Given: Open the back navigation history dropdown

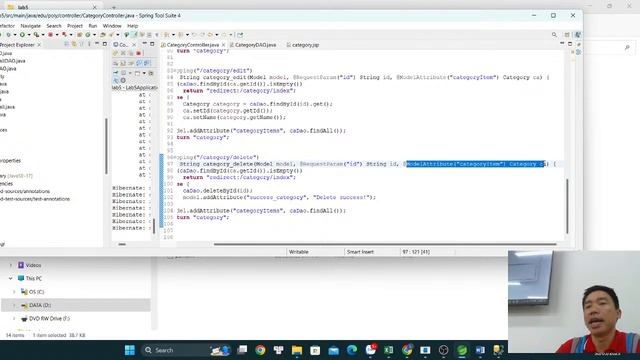Looking at the screenshot, I should coord(217,35).
